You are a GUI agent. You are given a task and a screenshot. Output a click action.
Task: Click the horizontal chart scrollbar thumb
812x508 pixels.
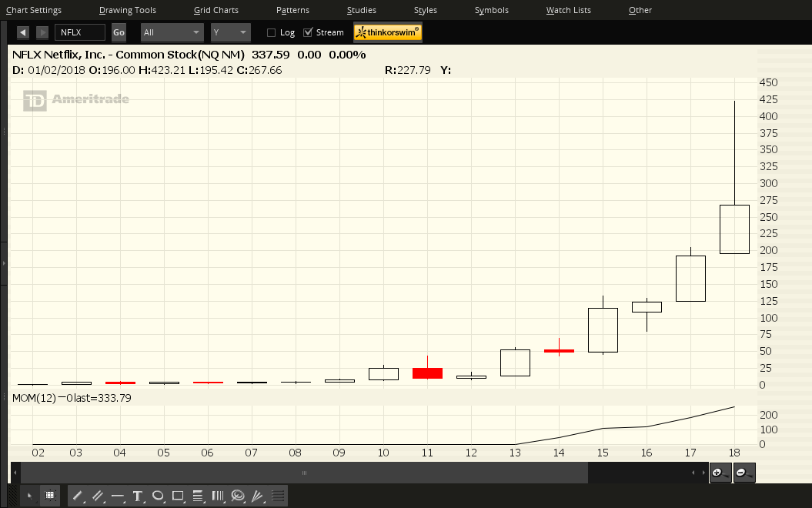[304, 473]
